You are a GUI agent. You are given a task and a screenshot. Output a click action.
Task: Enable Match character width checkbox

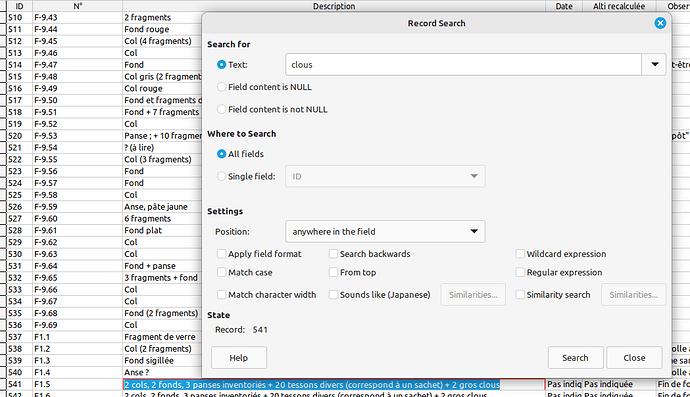pyautogui.click(x=221, y=294)
